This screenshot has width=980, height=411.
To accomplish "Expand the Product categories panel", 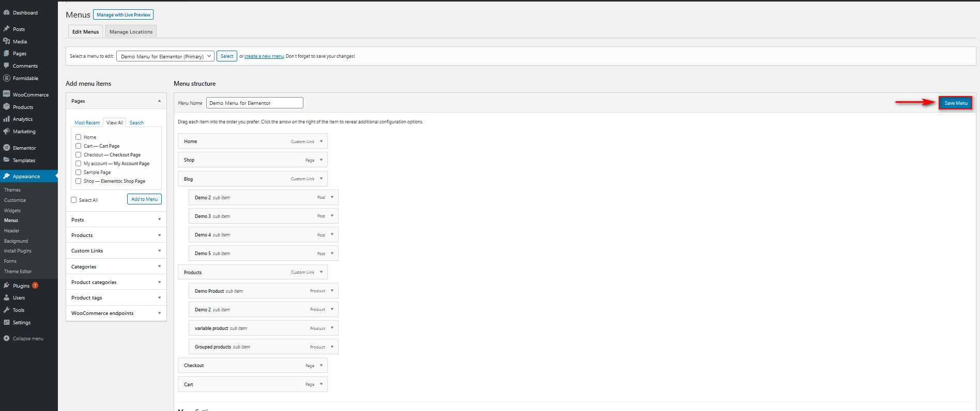I will tap(159, 282).
